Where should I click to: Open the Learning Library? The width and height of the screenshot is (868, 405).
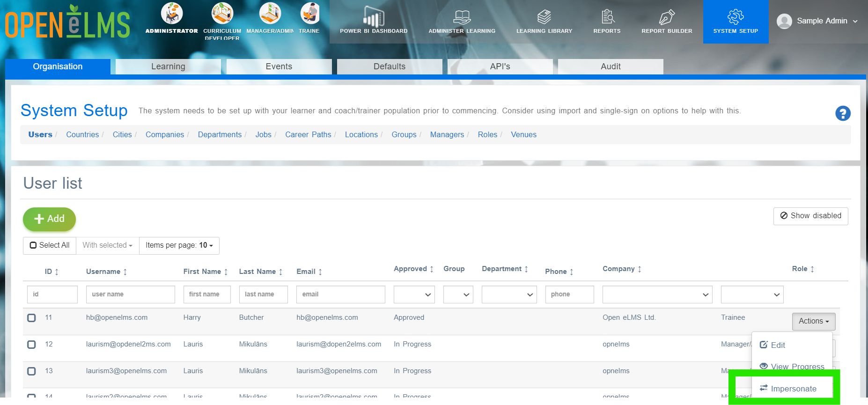[544, 22]
